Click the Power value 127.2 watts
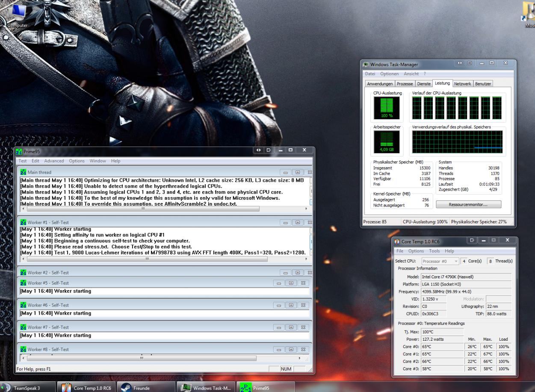 click(442, 339)
